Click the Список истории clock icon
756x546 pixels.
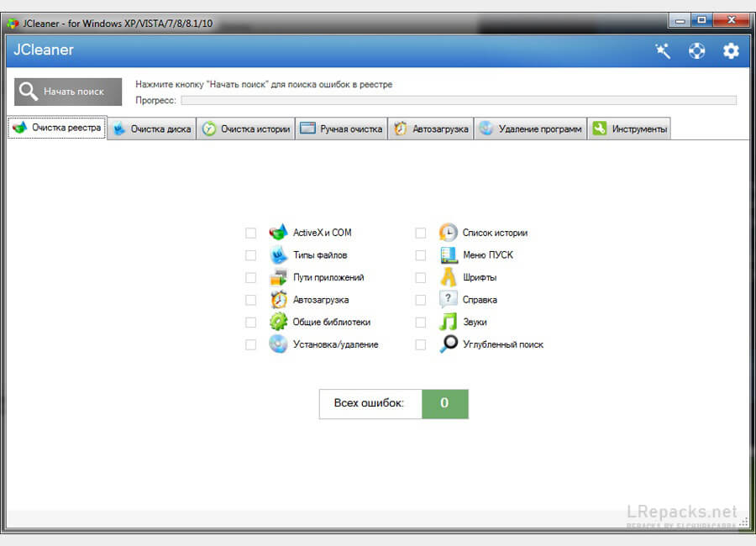pos(449,233)
